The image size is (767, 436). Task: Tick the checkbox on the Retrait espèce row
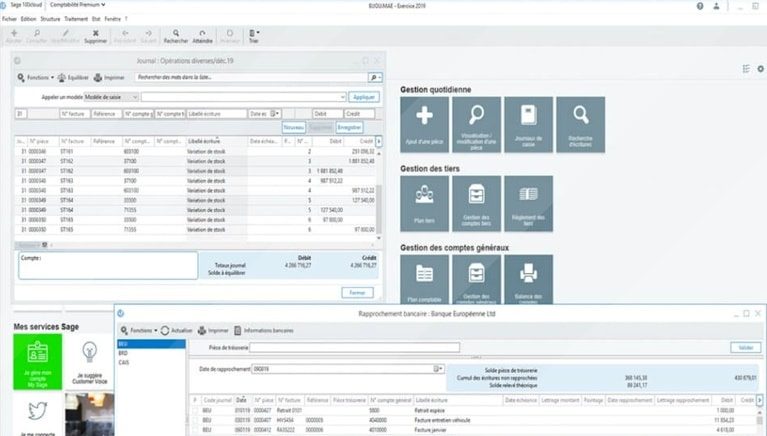195,411
